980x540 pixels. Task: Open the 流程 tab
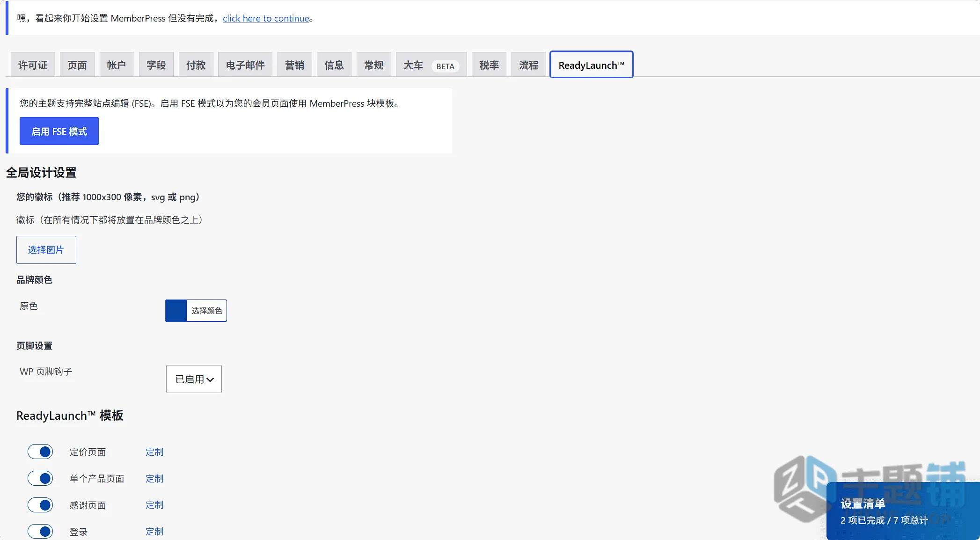click(x=528, y=65)
